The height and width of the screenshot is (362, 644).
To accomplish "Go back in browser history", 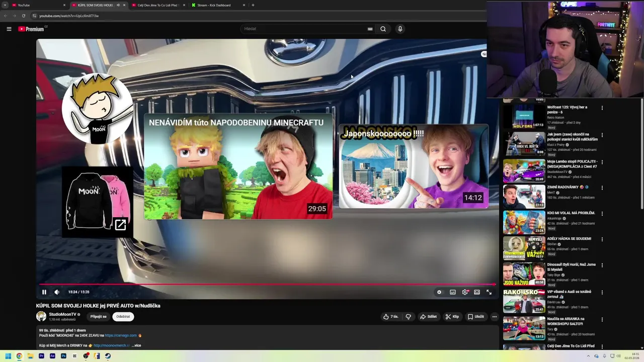I will [x=6, y=16].
